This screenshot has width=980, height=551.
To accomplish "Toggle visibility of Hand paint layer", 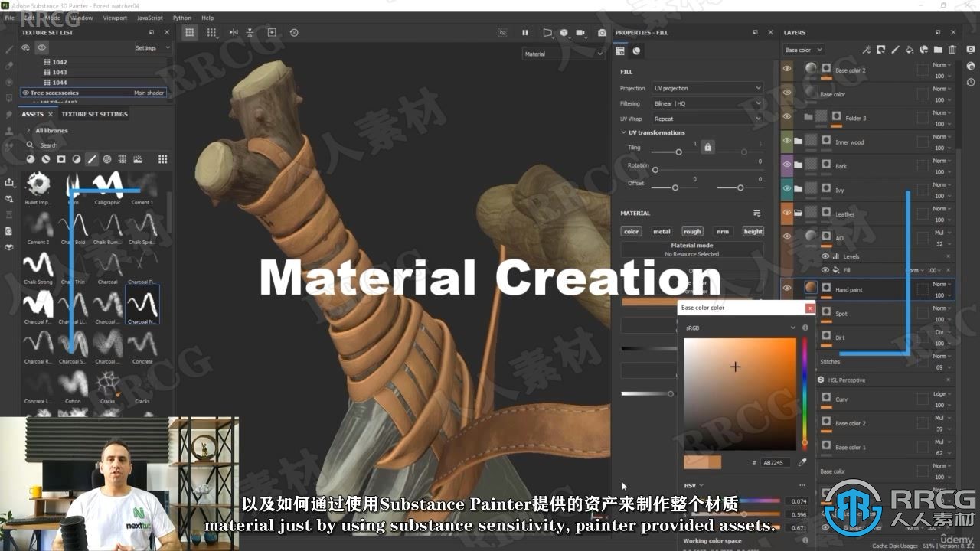I will (x=786, y=289).
